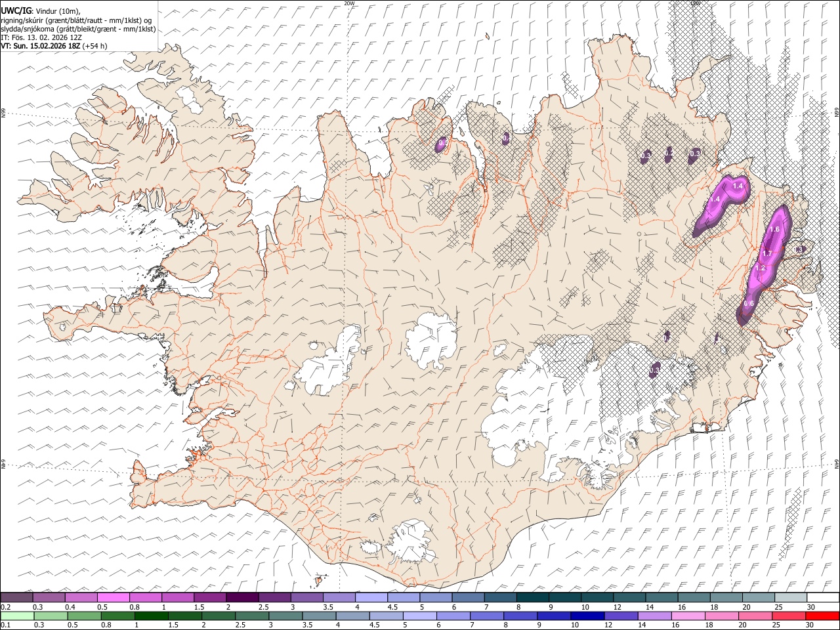Click the '0.2' value label on the map
Viewport: 840px width, 630px height.
point(669,154)
